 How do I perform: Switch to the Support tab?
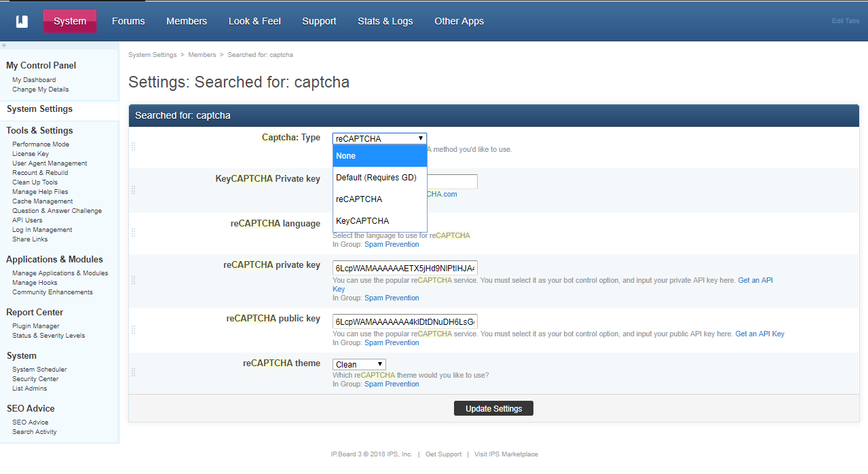pos(319,21)
